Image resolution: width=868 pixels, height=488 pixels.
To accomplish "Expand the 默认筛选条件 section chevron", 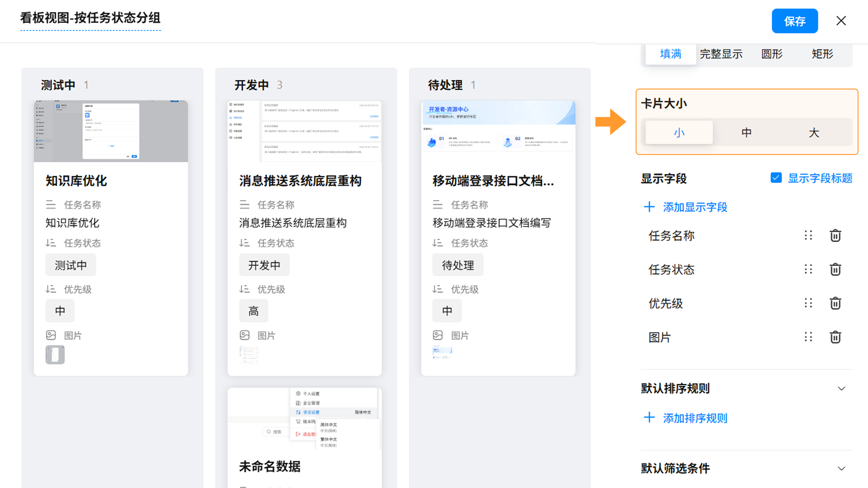I will pos(841,468).
